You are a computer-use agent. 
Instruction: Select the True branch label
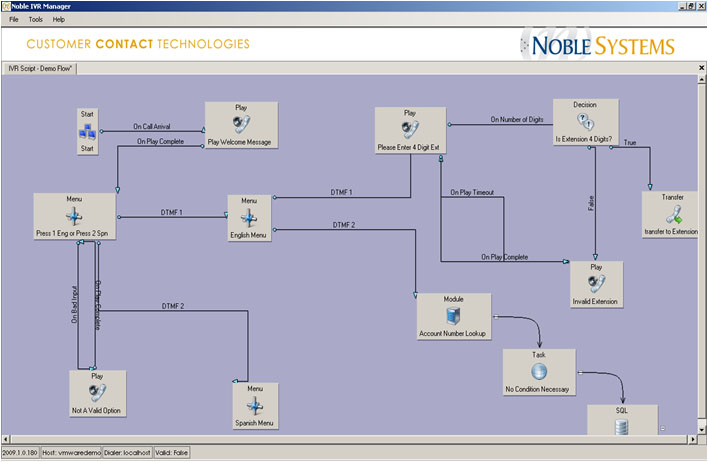pos(630,142)
